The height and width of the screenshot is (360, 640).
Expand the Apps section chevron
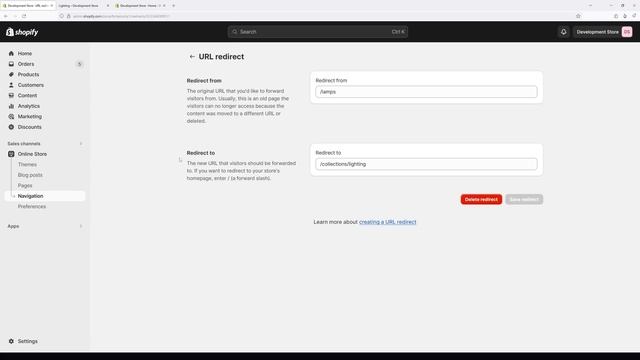coord(81,226)
